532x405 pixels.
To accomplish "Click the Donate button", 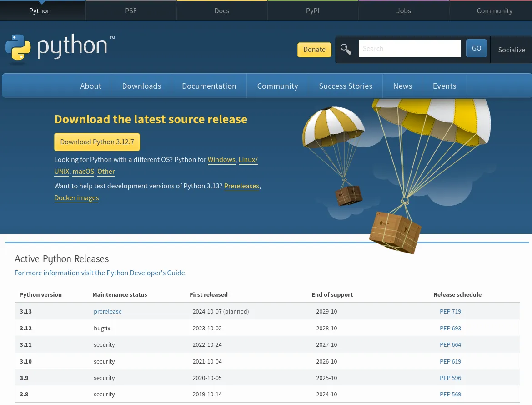I will click(x=314, y=49).
